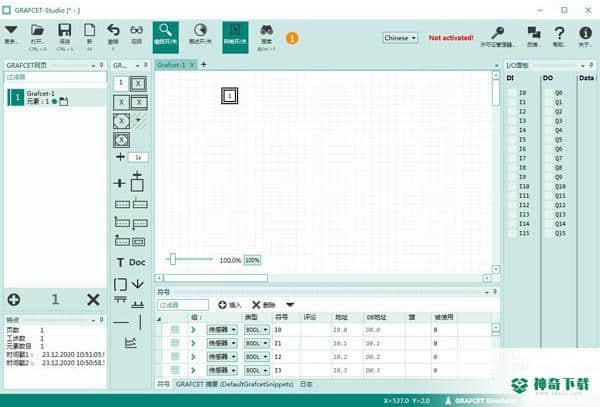The image size is (600, 407).
Task: Open the BOOL type dropdown for I3
Action: (x=256, y=370)
